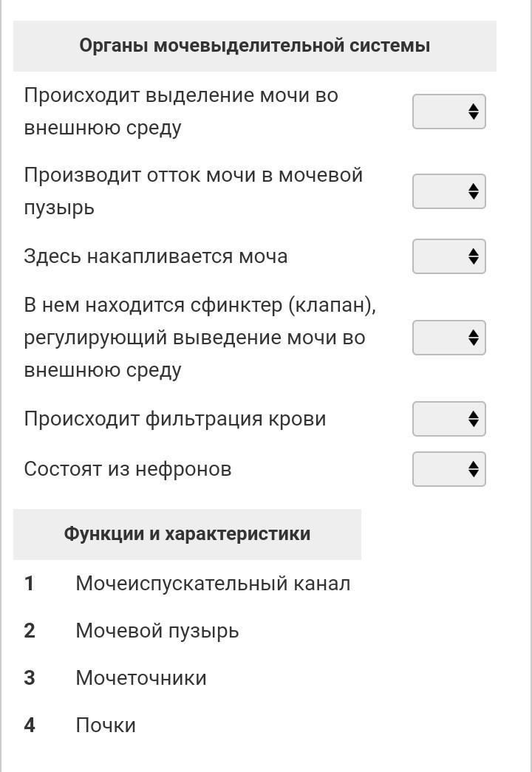Click number 3 in the options list
The image size is (532, 772).
(29, 678)
